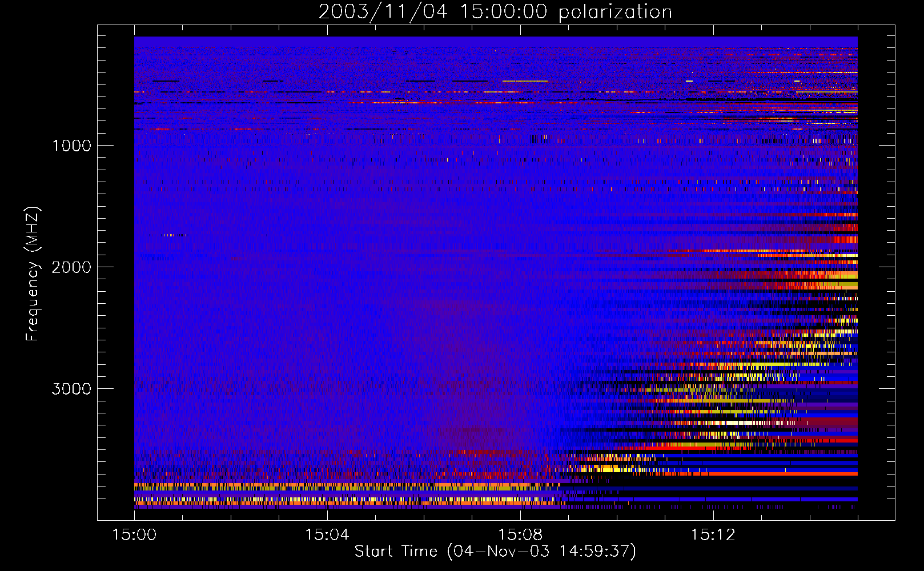Click the 15:08 time axis label

(x=520, y=535)
